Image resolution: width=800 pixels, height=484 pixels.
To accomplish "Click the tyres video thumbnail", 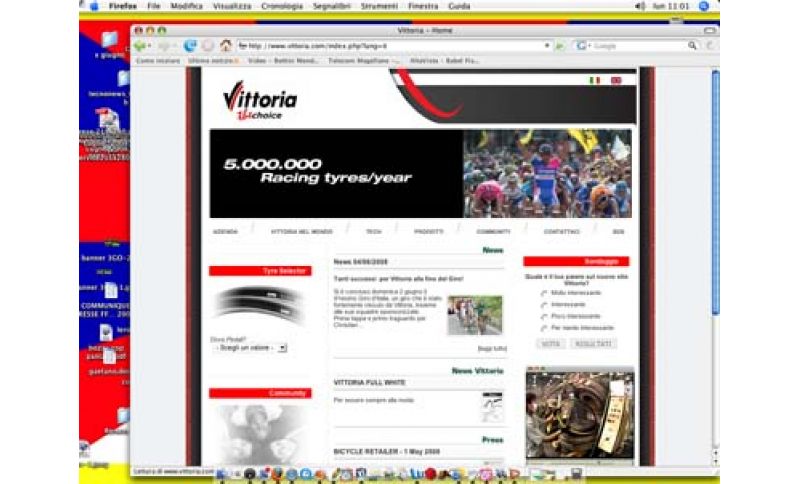I will click(x=580, y=415).
